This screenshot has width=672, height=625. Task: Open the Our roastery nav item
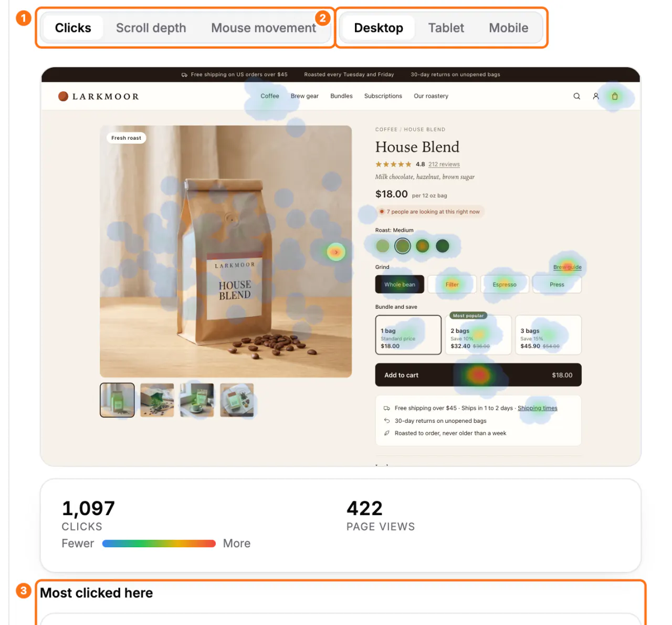point(431,96)
